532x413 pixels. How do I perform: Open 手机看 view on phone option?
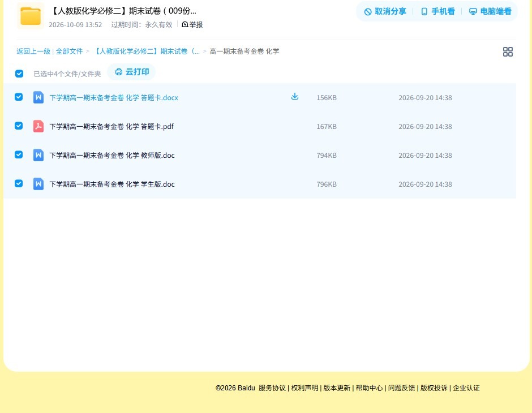click(x=437, y=11)
